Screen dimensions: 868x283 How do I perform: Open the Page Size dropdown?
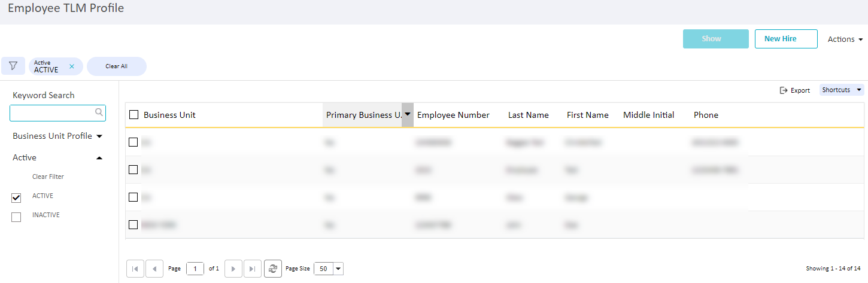(338, 269)
